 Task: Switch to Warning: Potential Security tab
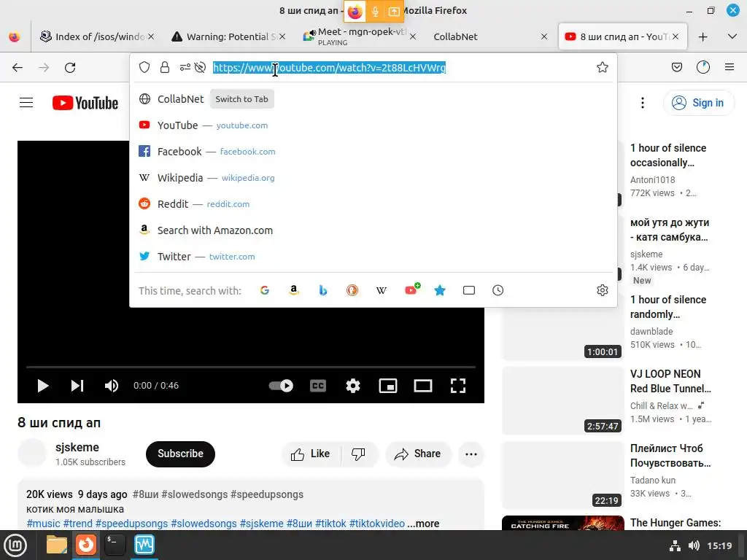click(x=228, y=36)
